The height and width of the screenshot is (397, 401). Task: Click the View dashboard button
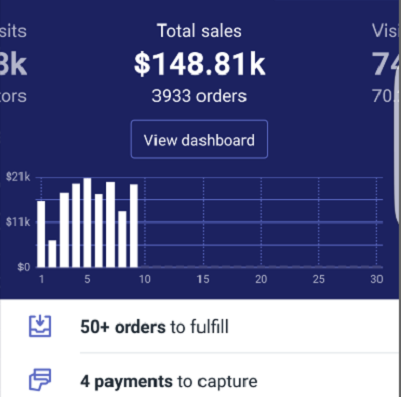click(x=199, y=139)
